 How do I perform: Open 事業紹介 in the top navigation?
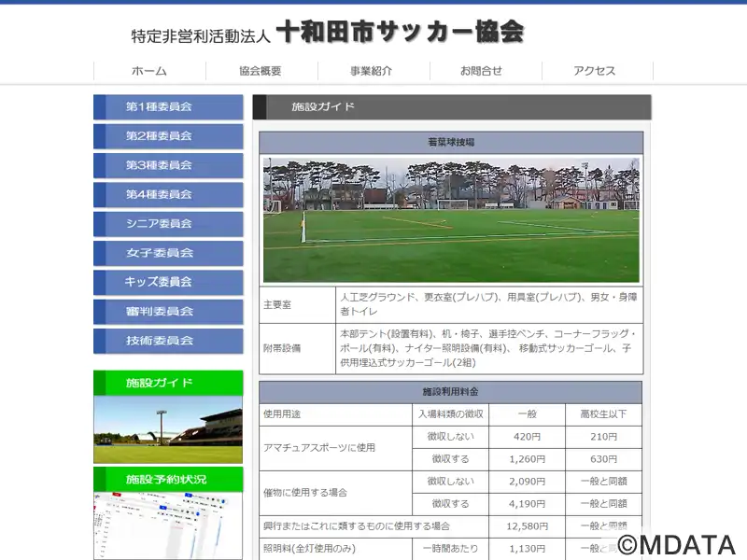[373, 71]
